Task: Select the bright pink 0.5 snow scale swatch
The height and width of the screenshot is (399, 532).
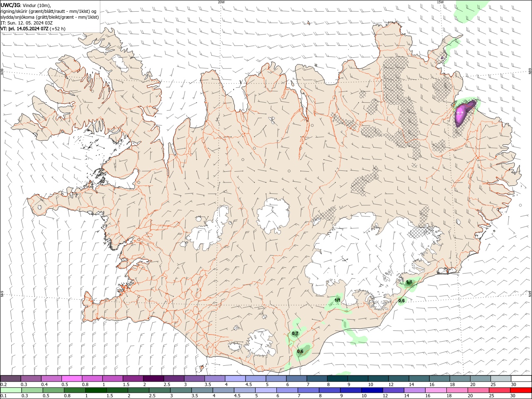Action: click(71, 378)
